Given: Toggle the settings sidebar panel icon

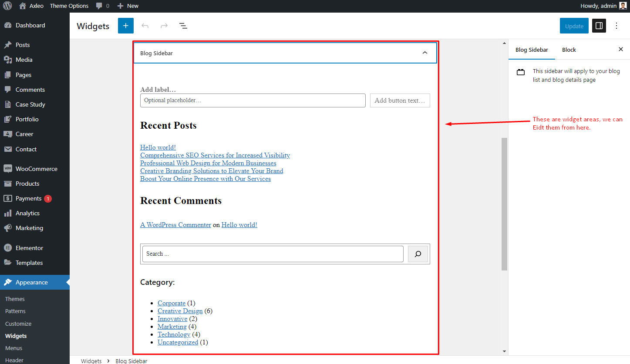Looking at the screenshot, I should [x=599, y=26].
